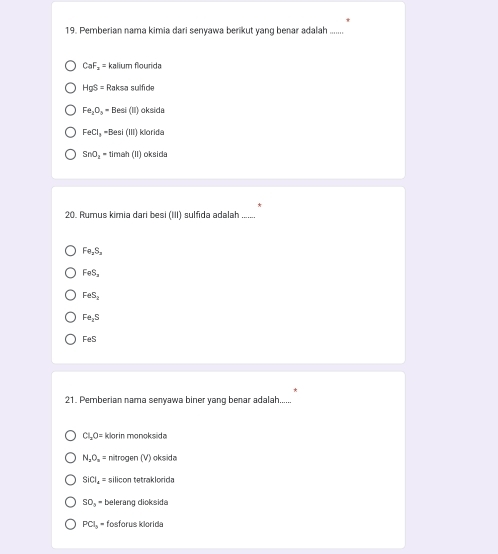Click question 20 text about besi (III) sulfida
498x554 pixels.
pos(160,215)
